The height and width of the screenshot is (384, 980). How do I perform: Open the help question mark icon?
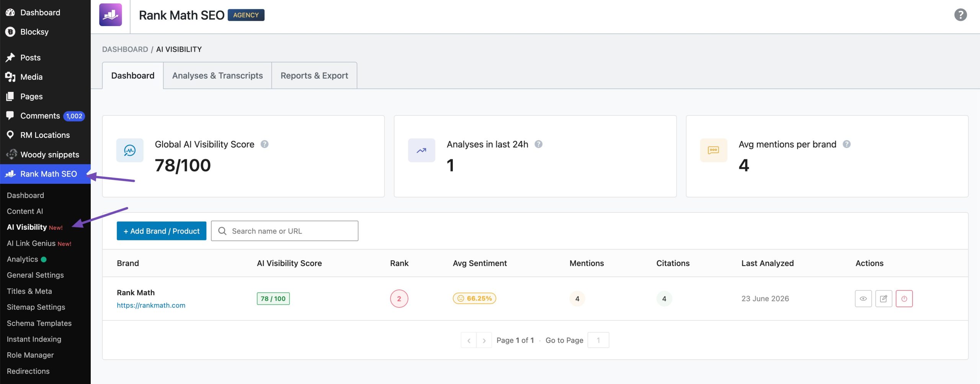tap(960, 15)
